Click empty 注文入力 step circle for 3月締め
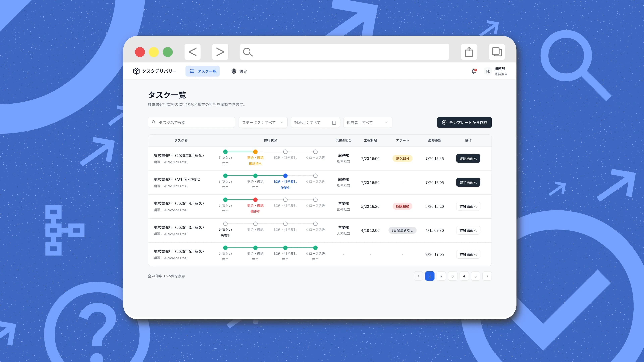The width and height of the screenshot is (644, 362). tap(225, 224)
